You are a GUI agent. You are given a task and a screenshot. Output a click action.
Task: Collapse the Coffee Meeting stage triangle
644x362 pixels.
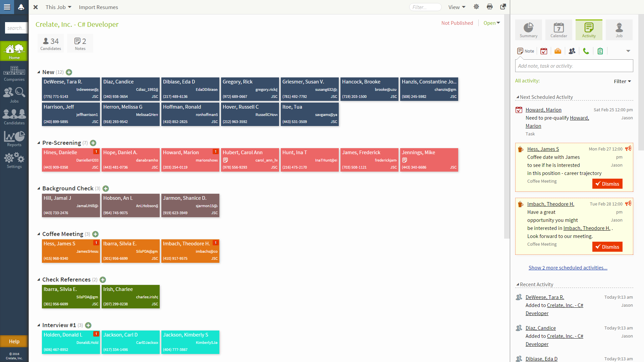39,234
